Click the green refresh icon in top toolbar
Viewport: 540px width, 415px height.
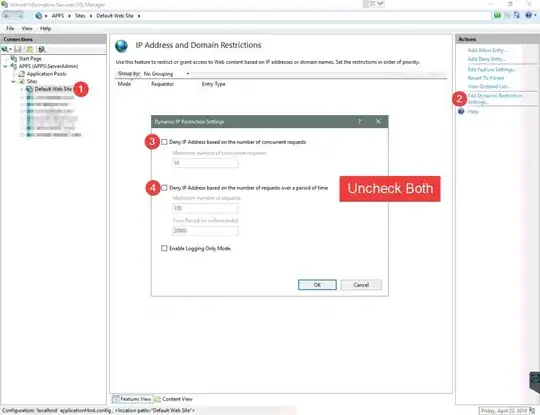tap(497, 15)
